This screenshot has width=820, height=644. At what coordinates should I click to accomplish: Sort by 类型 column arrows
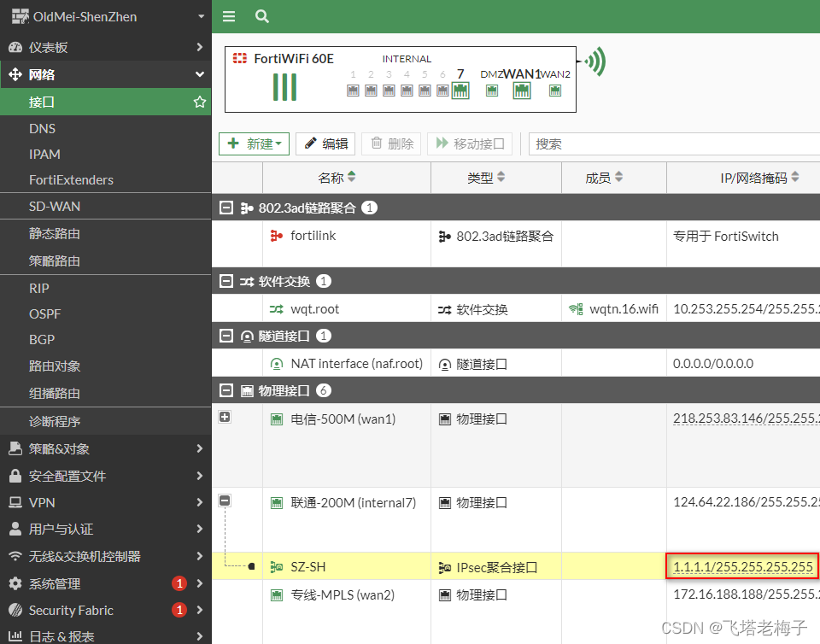pyautogui.click(x=501, y=177)
